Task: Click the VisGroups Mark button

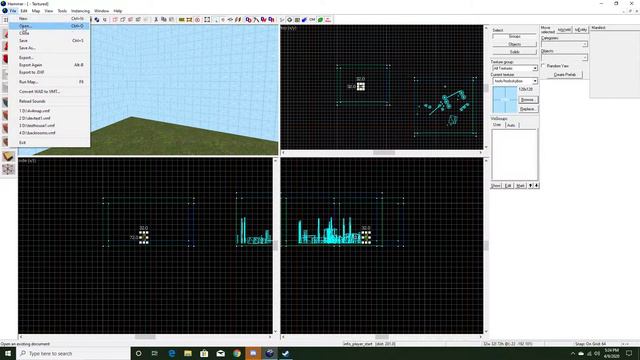Action: click(520, 185)
